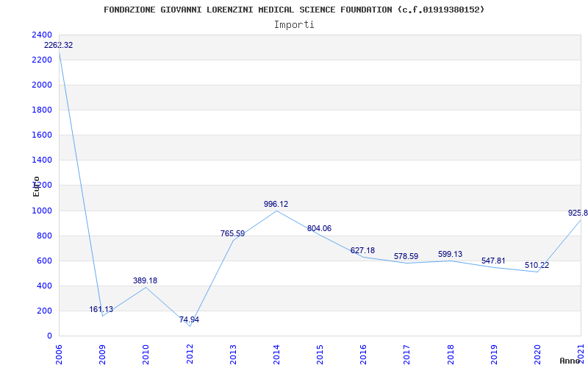Click the y-axis tick label 1400
Screen dimensions: 588x368
tap(43, 160)
